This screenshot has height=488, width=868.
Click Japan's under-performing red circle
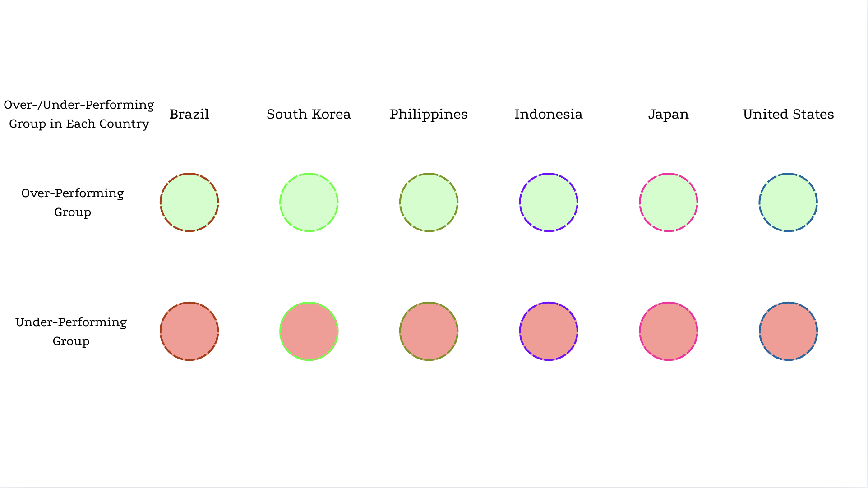click(669, 331)
